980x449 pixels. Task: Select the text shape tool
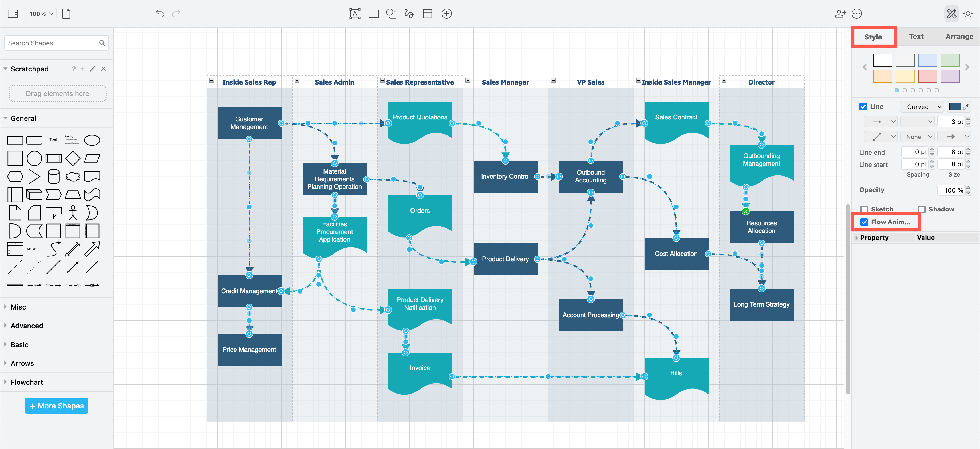tap(355, 13)
